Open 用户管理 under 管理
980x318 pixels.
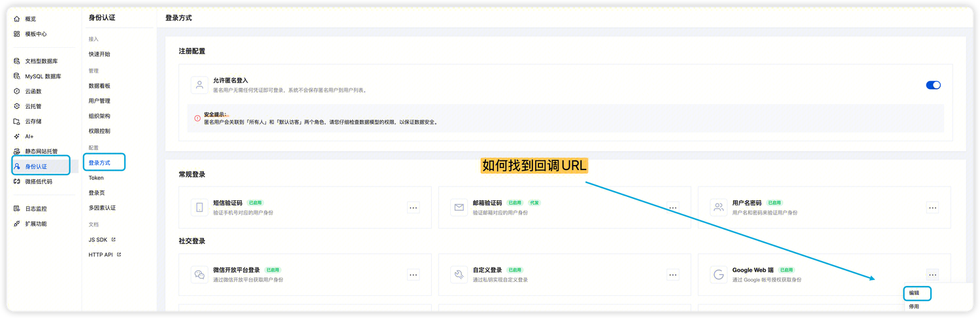pos(99,101)
